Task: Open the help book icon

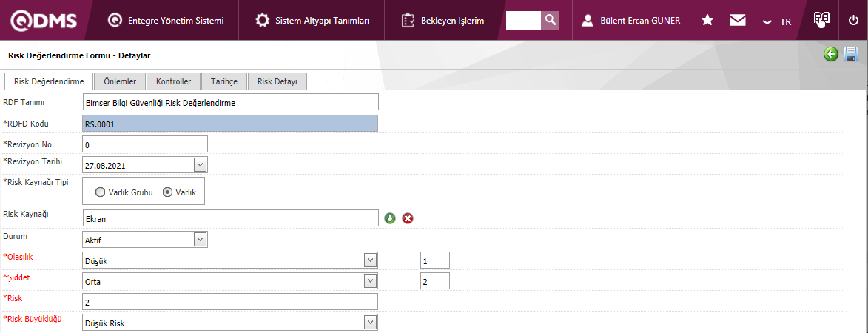Action: pos(820,20)
